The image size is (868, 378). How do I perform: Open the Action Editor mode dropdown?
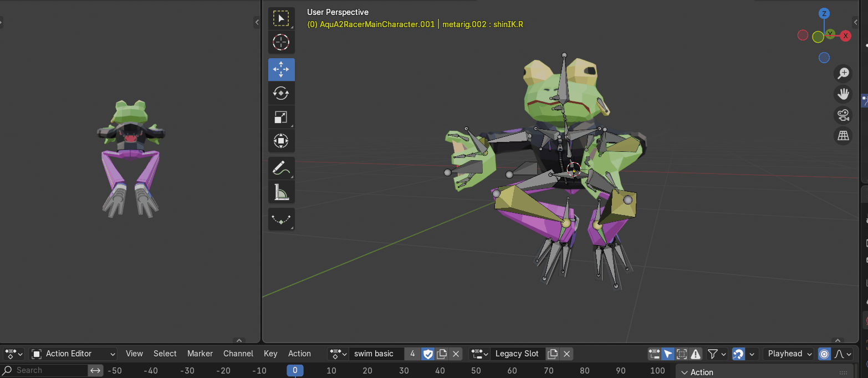(x=73, y=354)
